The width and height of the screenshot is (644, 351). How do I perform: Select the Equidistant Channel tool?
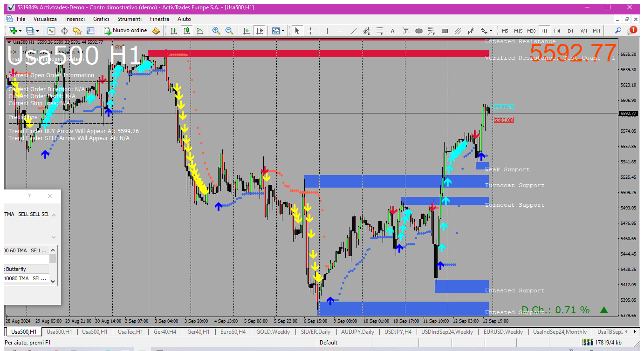click(x=367, y=31)
